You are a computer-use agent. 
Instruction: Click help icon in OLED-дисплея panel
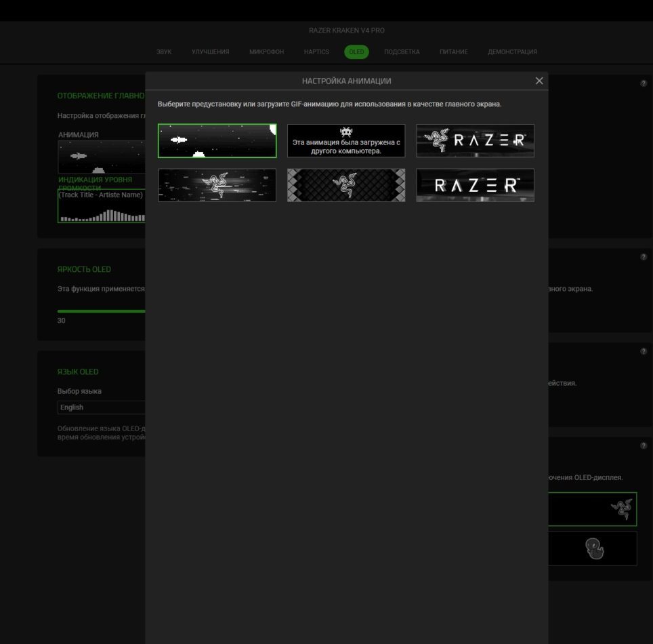644,445
